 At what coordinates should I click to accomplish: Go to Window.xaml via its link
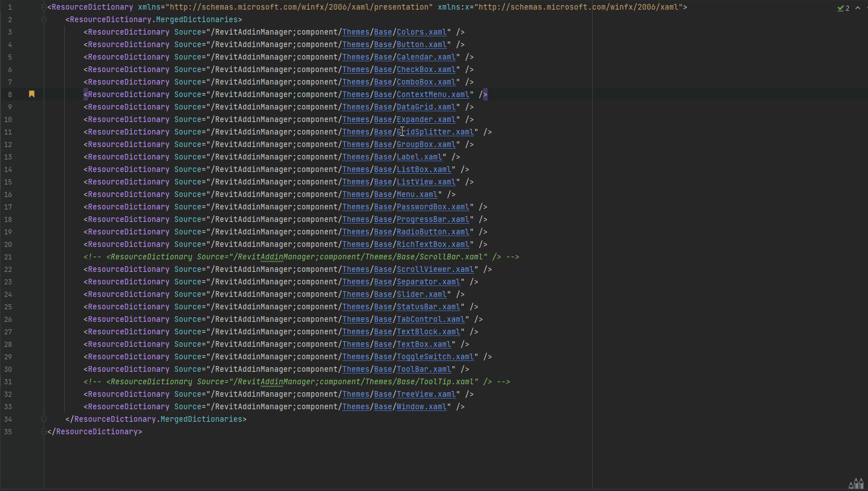click(421, 407)
